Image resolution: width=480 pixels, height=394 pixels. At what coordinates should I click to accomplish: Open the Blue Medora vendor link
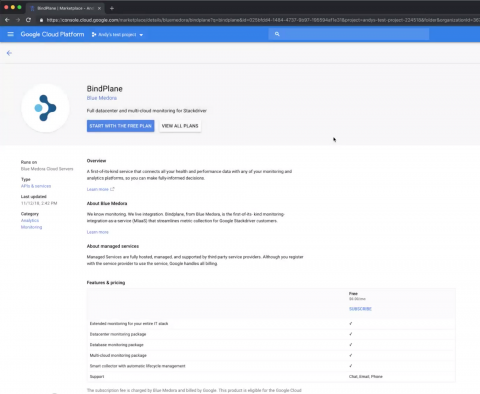pos(102,98)
